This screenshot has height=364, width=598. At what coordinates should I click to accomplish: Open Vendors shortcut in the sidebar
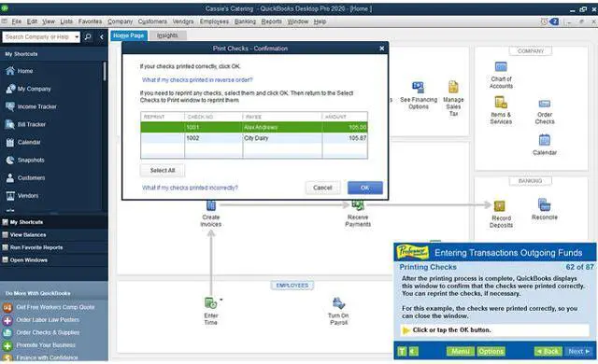point(22,196)
